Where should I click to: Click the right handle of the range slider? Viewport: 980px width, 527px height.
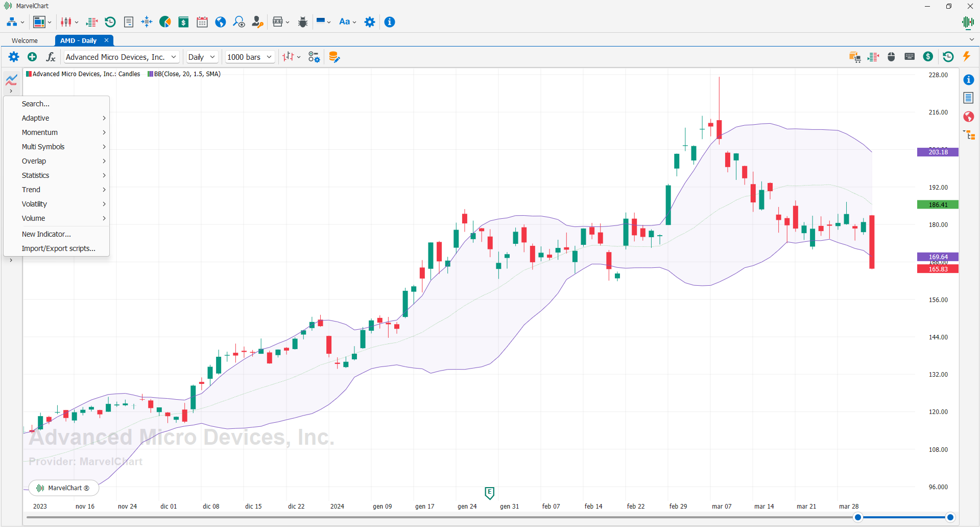pos(950,517)
